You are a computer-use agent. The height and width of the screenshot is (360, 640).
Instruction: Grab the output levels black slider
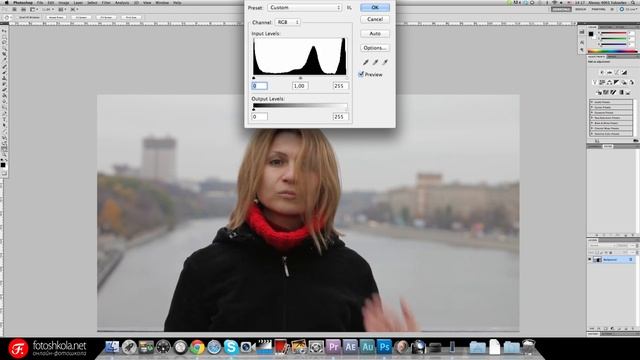(254, 109)
